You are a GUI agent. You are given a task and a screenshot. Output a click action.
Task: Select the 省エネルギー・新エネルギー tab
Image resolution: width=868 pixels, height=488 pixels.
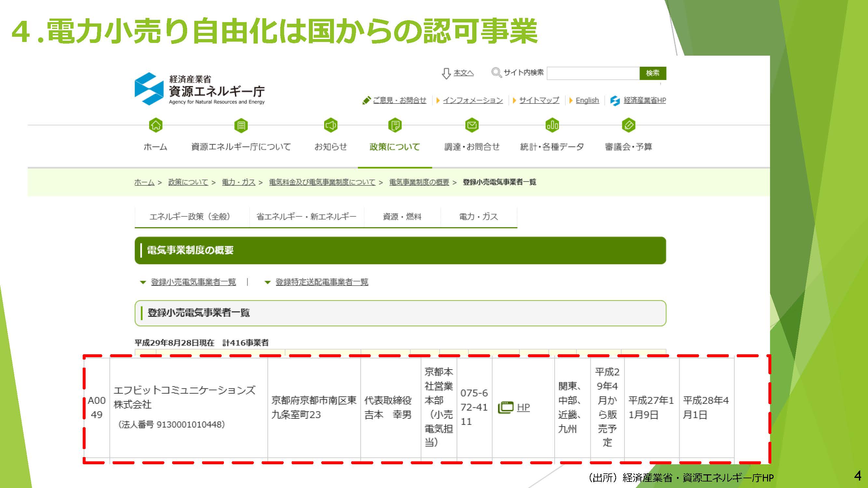coord(306,217)
